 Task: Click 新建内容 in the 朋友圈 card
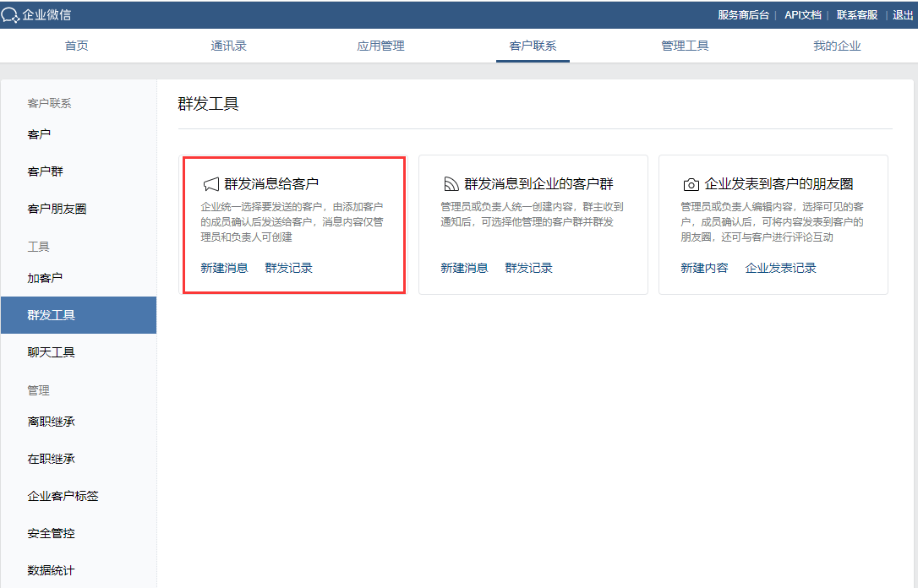tap(704, 268)
